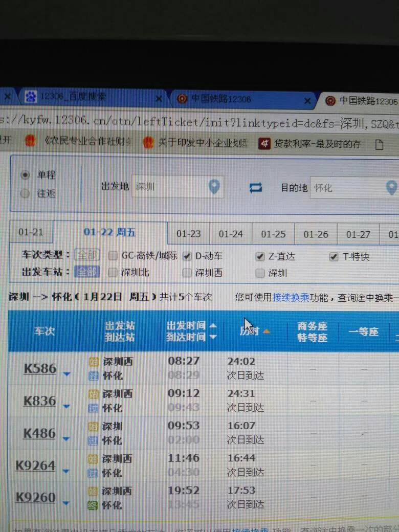Click the 全部 button for 车次类型

pyautogui.click(x=87, y=254)
